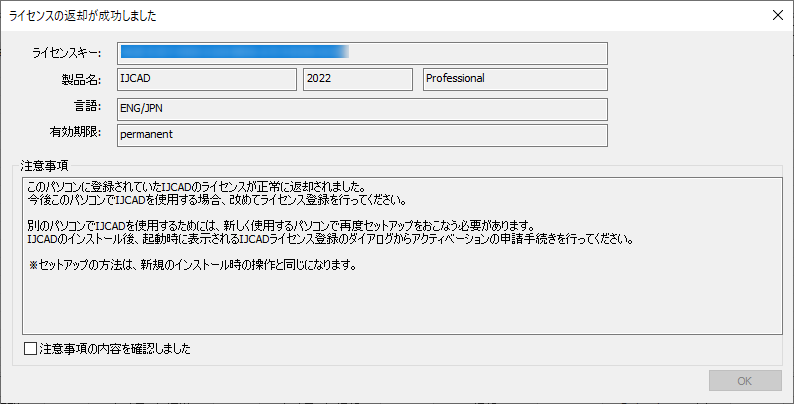
Task: Click the line starting IJCADのインストール後
Action: click(x=331, y=239)
